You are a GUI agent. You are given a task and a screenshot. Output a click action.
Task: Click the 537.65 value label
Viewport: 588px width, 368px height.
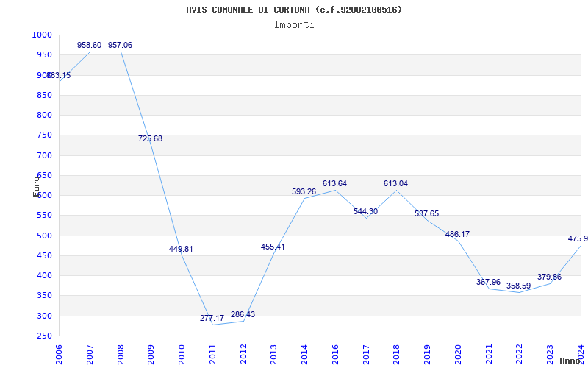tap(426, 213)
